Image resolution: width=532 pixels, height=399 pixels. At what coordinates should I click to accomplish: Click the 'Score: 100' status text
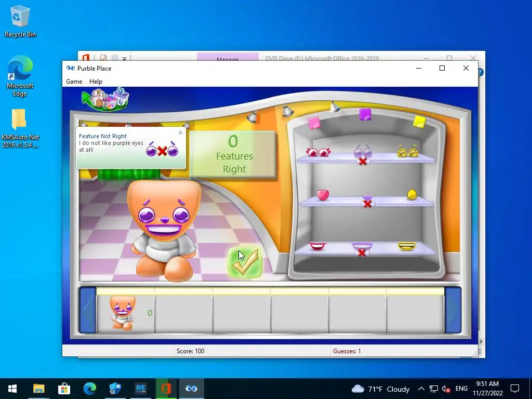click(190, 351)
